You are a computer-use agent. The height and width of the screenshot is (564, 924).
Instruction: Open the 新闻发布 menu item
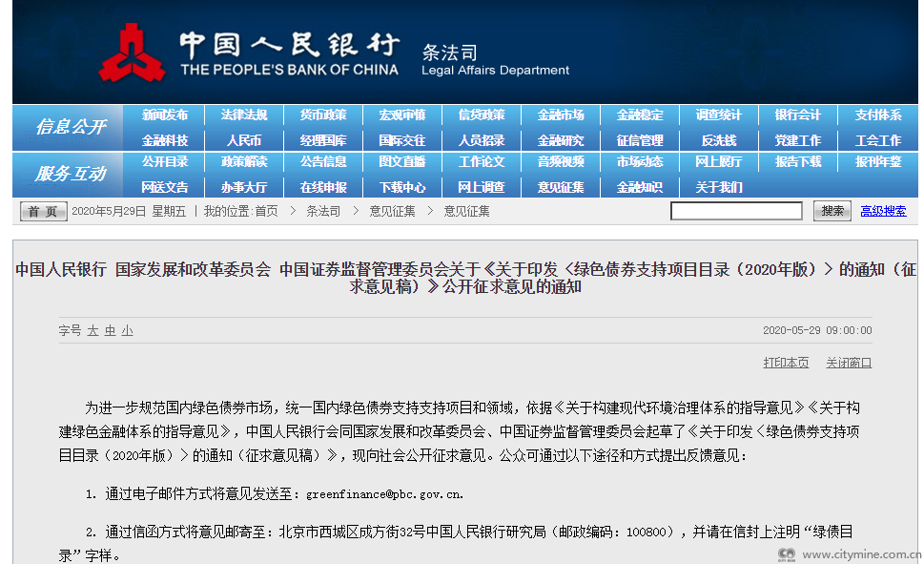(x=165, y=115)
